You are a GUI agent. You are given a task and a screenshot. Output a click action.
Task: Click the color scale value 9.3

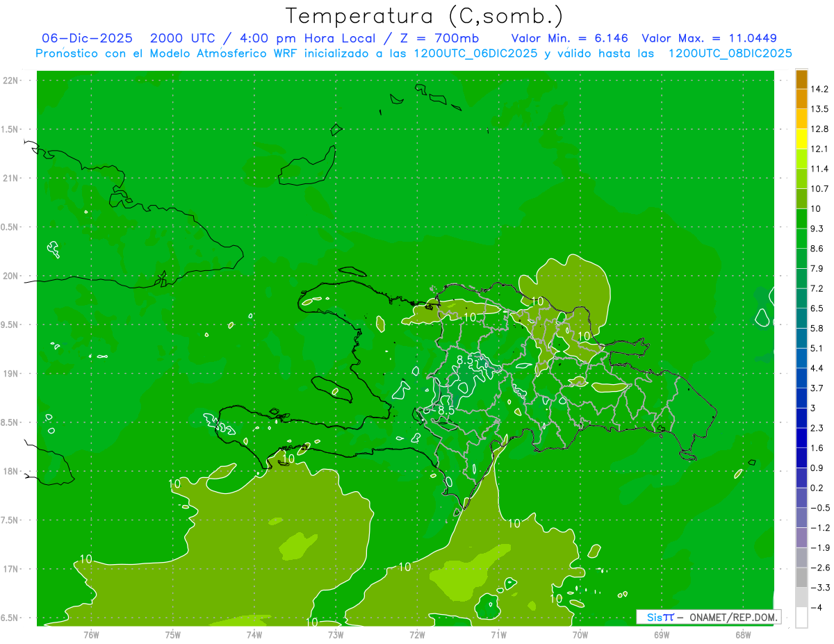pyautogui.click(x=817, y=229)
